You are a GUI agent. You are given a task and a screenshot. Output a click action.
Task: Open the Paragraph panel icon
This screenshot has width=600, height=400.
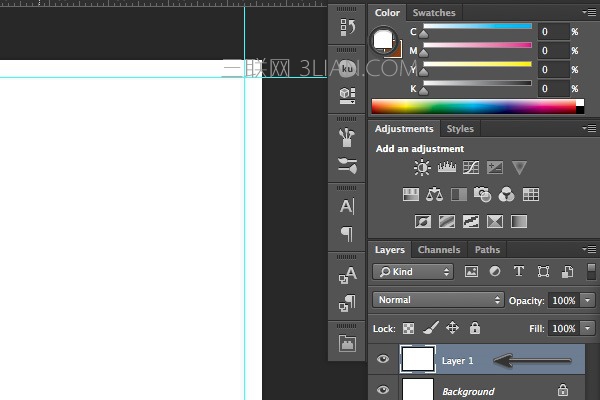(347, 233)
